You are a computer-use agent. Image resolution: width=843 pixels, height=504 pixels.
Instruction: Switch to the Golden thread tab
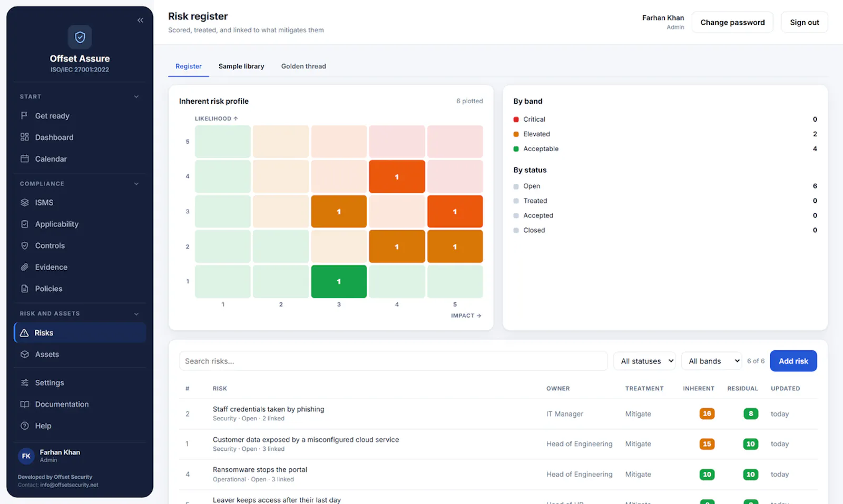[303, 66]
